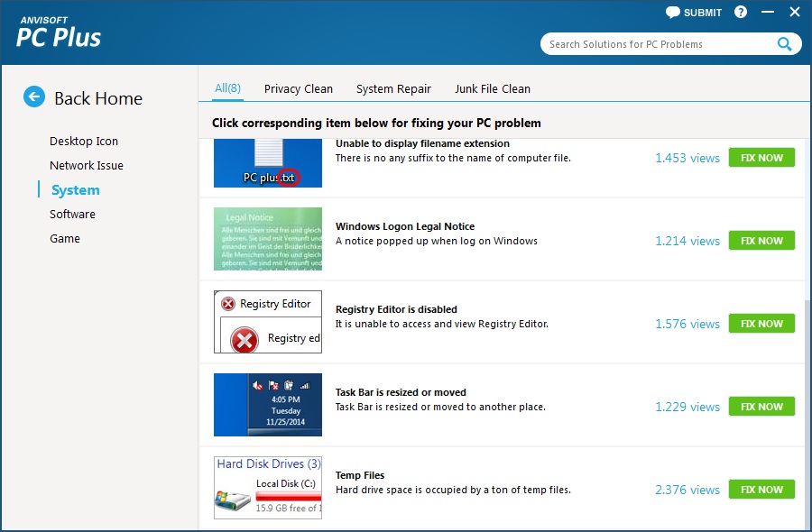Click description 'Task Bar is resized or moved to another place.'
This screenshot has width=812, height=532.
(x=440, y=407)
